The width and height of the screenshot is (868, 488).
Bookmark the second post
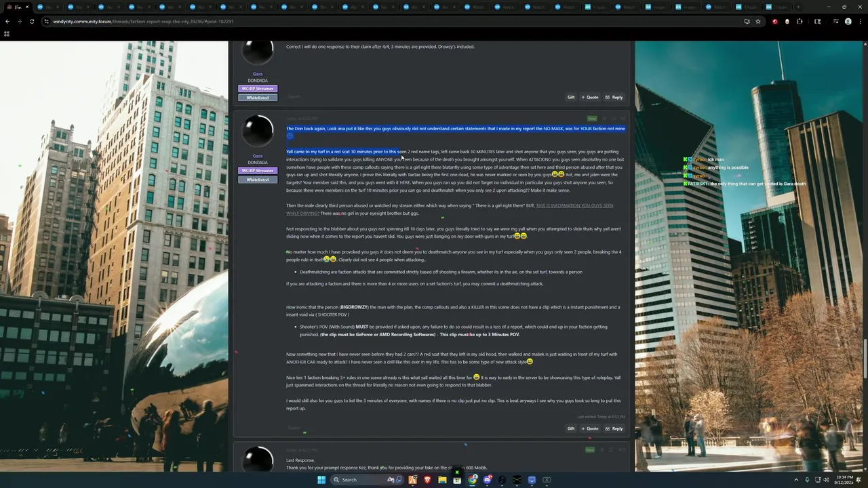click(x=613, y=119)
